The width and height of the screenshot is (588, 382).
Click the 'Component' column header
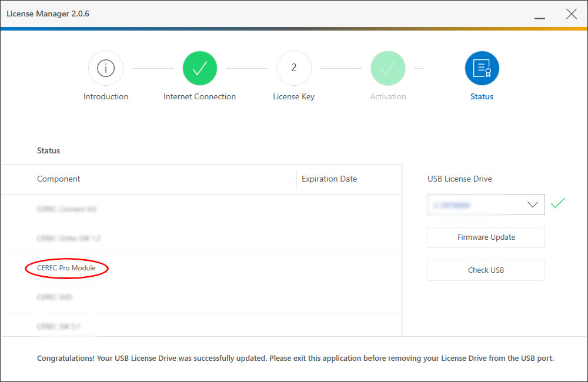58,179
